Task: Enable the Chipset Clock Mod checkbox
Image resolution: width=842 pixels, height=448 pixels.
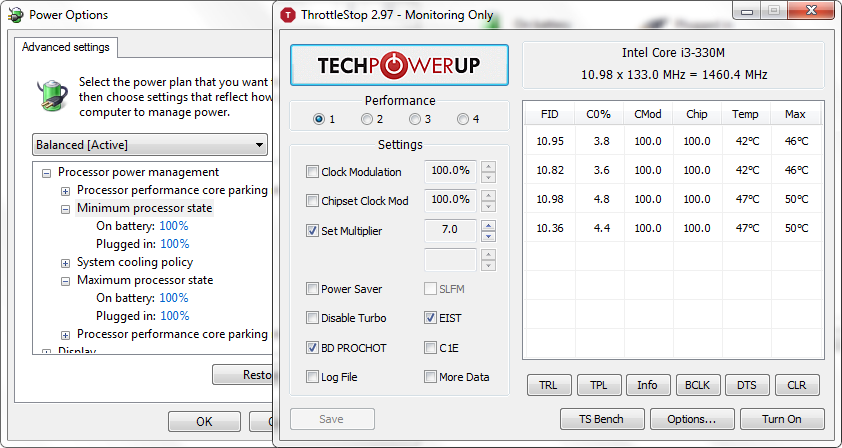Action: [x=312, y=201]
